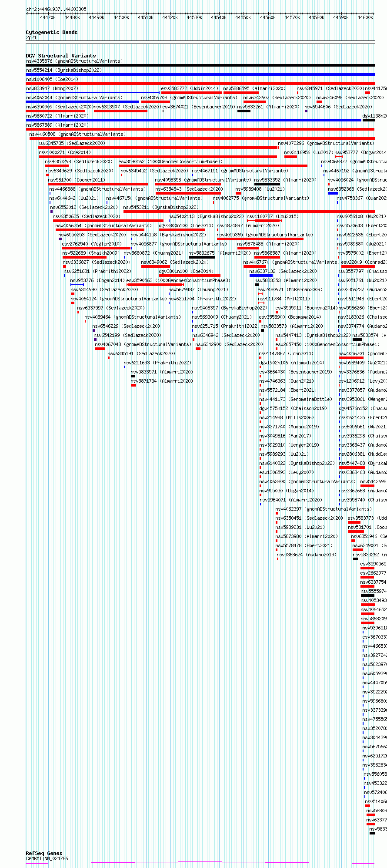This screenshot has width=387, height=868.
Task: Click the 44470k ruler tick label
Action: click(48, 17)
